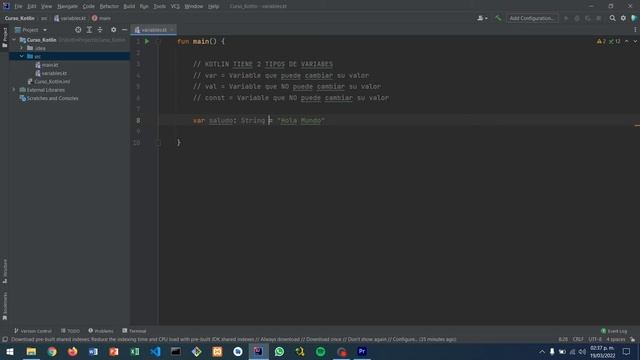This screenshot has height=360, width=640.
Task: Fold main function via gutter marker
Action: coord(158,41)
